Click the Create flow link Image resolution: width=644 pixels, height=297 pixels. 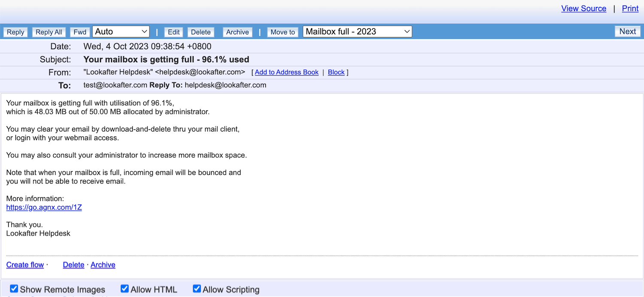[25, 265]
